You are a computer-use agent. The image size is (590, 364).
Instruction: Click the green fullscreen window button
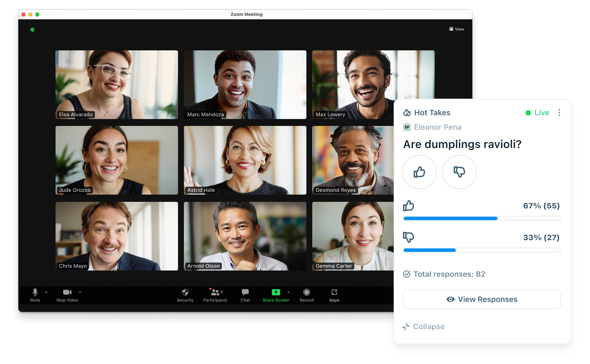(37, 14)
